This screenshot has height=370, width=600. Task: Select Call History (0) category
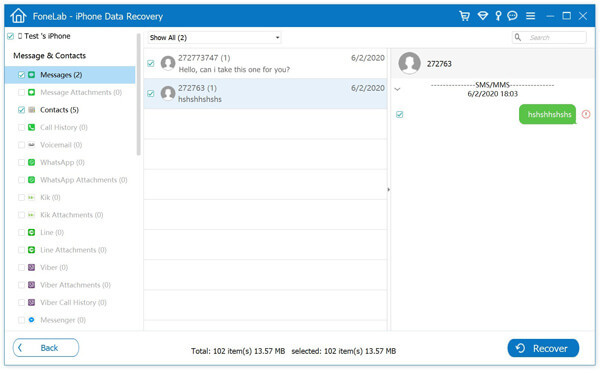pyautogui.click(x=64, y=127)
